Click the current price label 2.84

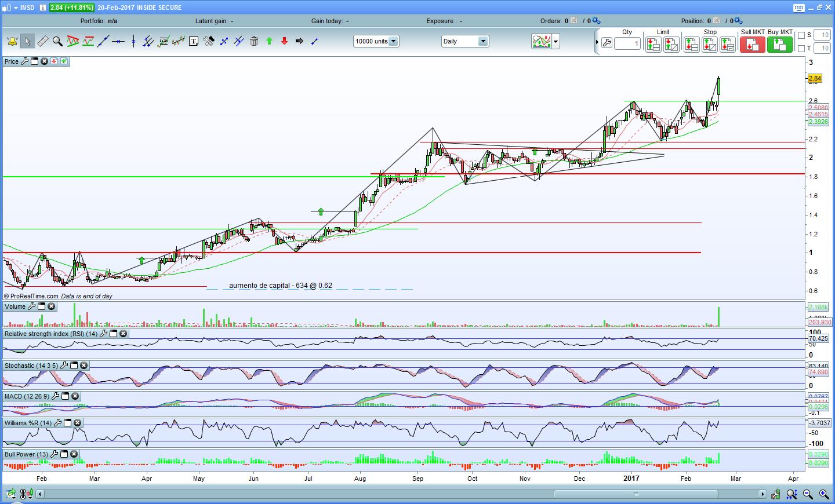click(x=815, y=78)
